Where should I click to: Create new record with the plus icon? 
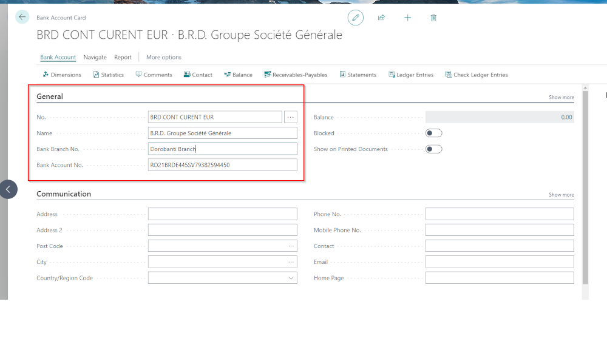tap(408, 18)
